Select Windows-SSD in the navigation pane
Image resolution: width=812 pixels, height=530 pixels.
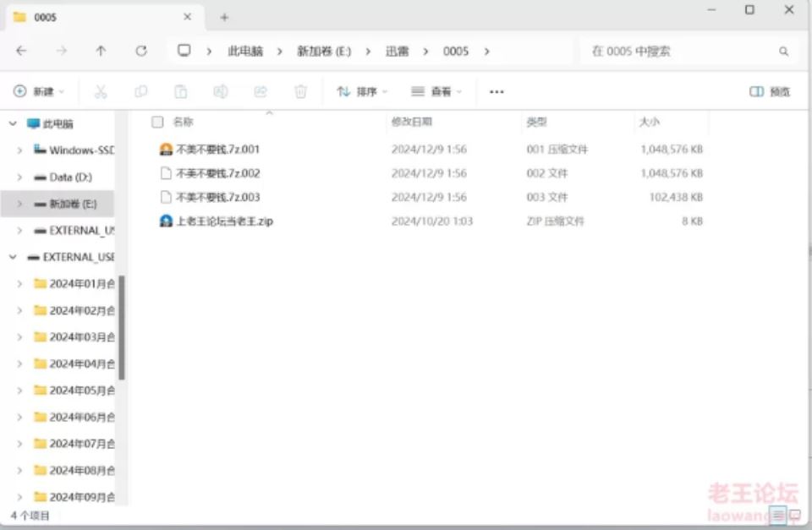82,150
